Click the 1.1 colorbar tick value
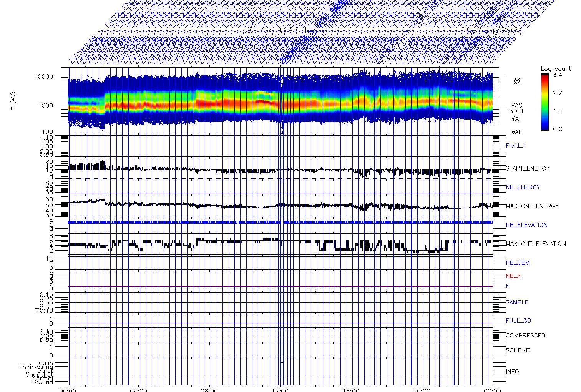This screenshot has width=581, height=392. click(558, 111)
